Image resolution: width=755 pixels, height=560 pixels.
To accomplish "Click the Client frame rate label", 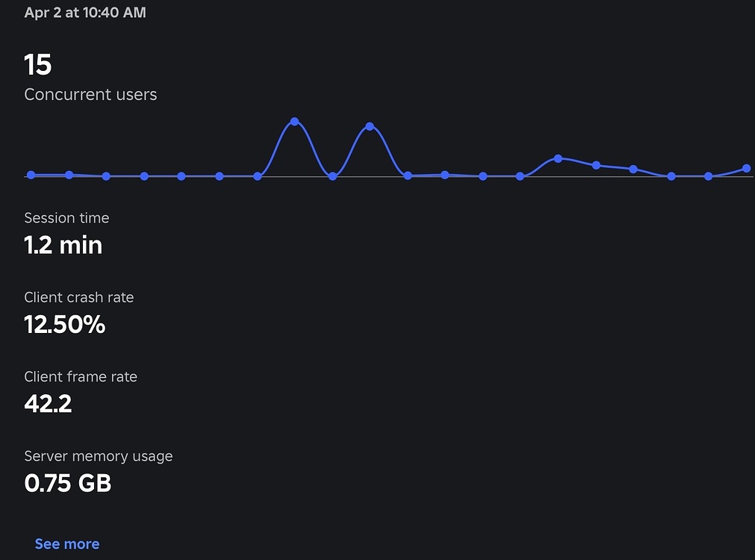I will click(x=81, y=376).
